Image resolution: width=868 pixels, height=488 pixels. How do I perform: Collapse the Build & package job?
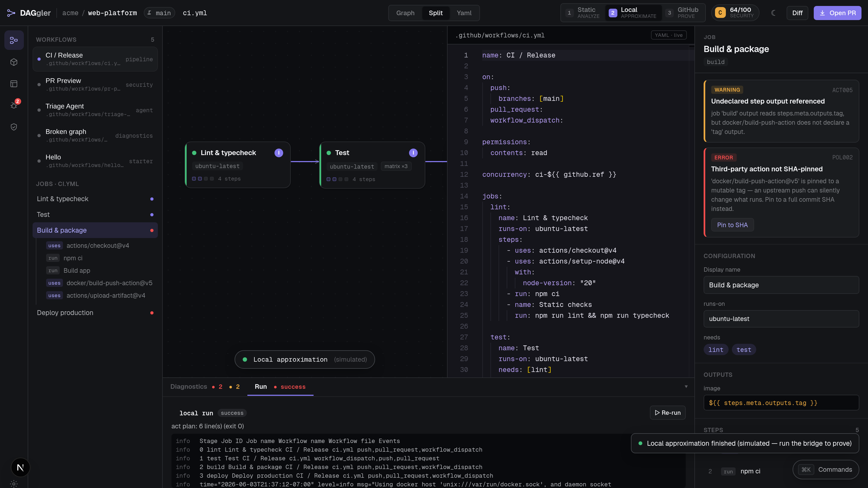click(x=95, y=230)
